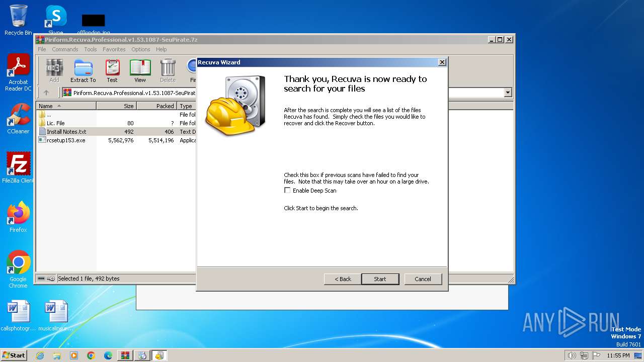The width and height of the screenshot is (644, 362).
Task: Sort file list by Size column
Action: coord(116,106)
